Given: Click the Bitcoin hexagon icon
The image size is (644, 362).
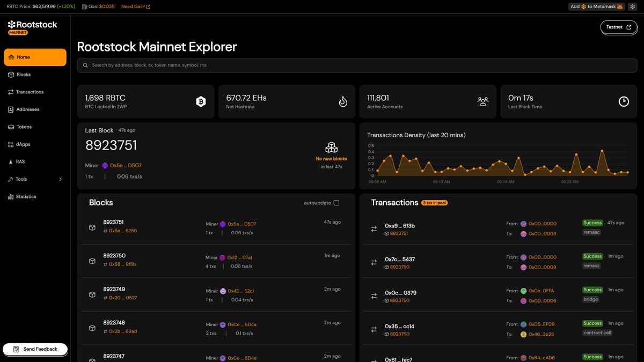Looking at the screenshot, I should pyautogui.click(x=201, y=101).
